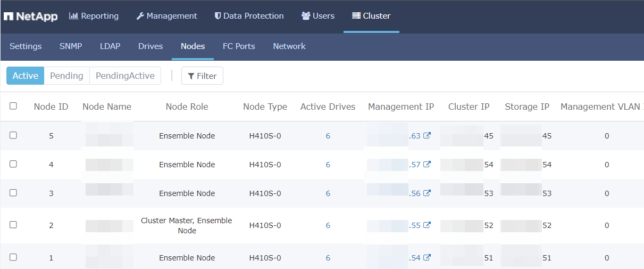Switch to the Drives sub-tab
Viewport: 644px width, 269px height.
[x=150, y=46]
